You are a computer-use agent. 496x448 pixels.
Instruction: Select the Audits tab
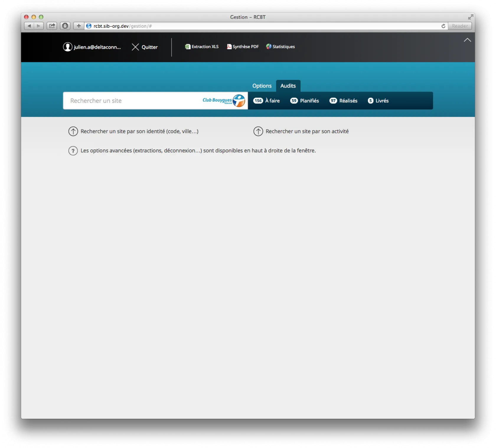pos(288,86)
